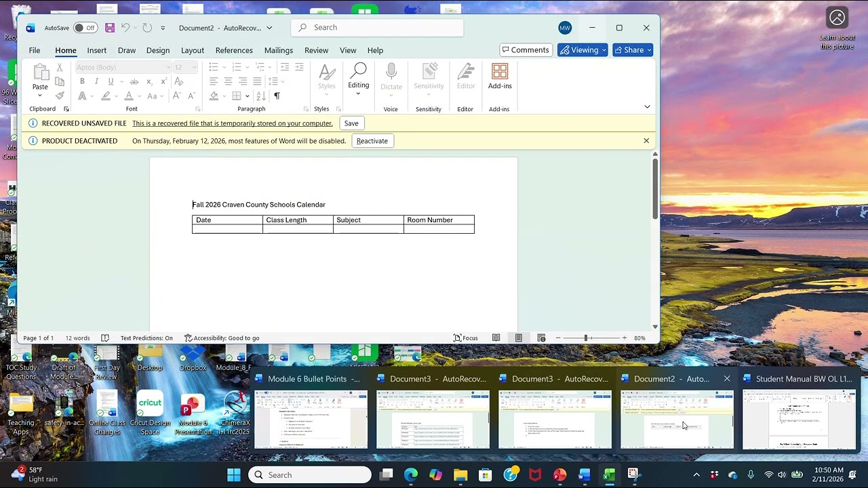The width and height of the screenshot is (868, 488).
Task: Toggle Underline formatting
Action: point(111,81)
